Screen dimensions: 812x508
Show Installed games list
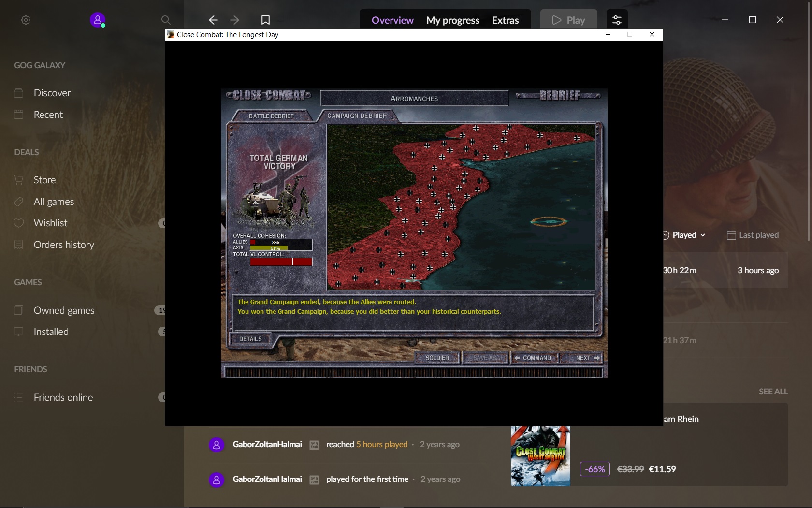click(x=51, y=332)
